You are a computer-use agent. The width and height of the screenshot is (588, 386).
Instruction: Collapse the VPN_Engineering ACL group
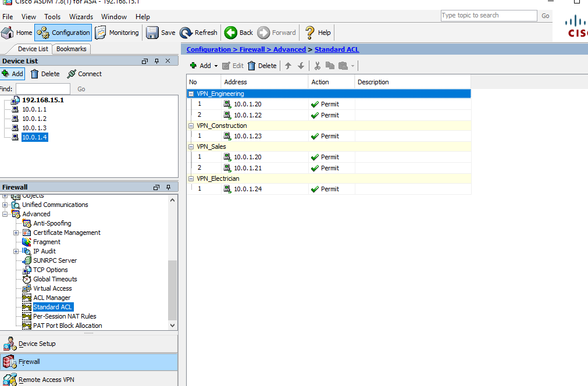[x=191, y=94]
